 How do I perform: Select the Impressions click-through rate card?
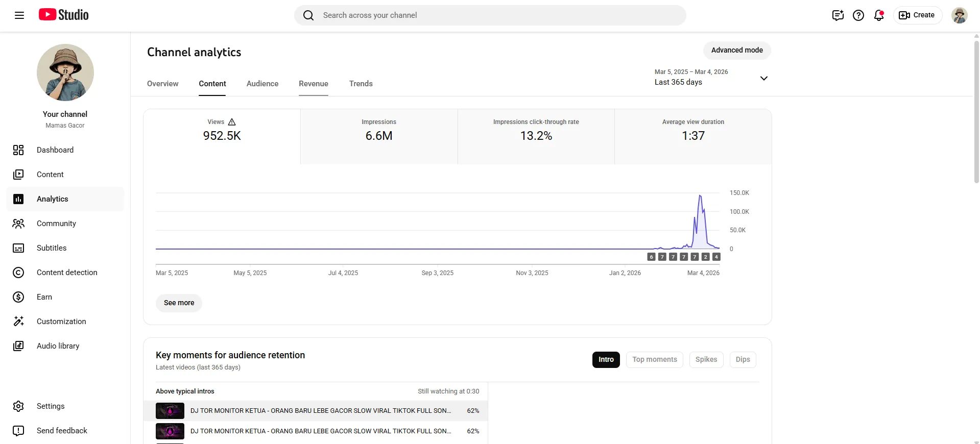pos(536,137)
